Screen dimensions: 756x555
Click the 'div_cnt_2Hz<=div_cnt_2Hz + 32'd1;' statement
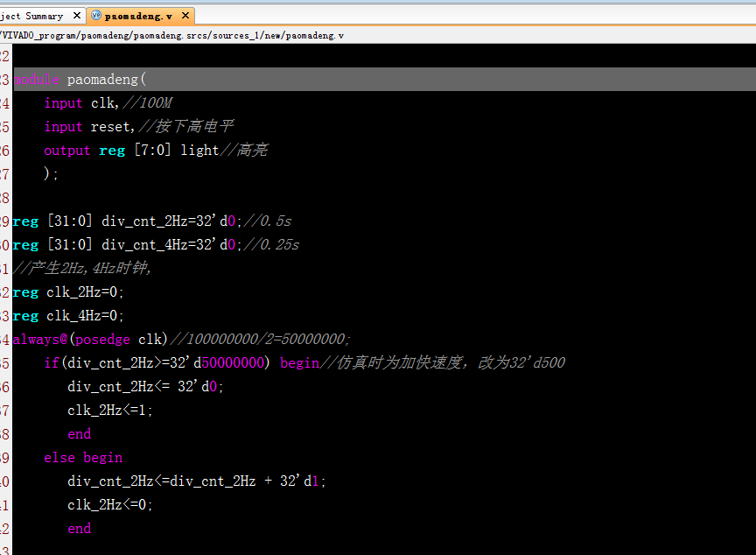[x=197, y=481]
